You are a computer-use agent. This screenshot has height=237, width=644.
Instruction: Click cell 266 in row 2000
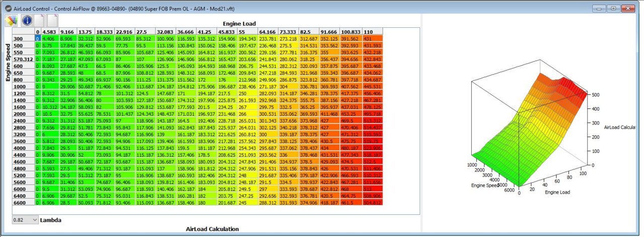pyautogui.click(x=248, y=114)
